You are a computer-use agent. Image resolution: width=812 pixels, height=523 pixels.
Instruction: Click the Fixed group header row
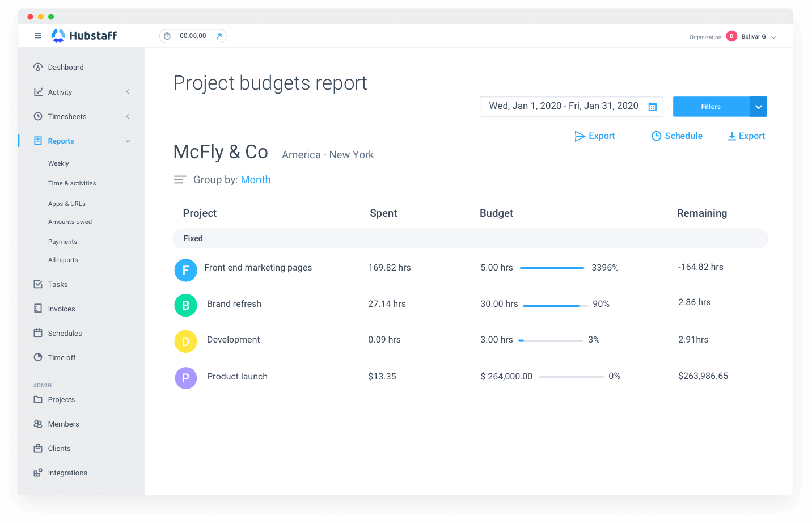(470, 238)
